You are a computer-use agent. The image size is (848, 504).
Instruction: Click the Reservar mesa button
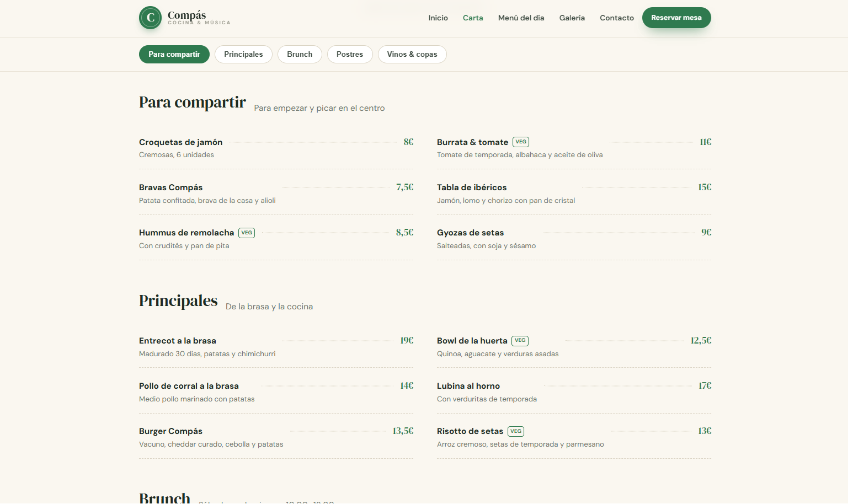tap(676, 18)
